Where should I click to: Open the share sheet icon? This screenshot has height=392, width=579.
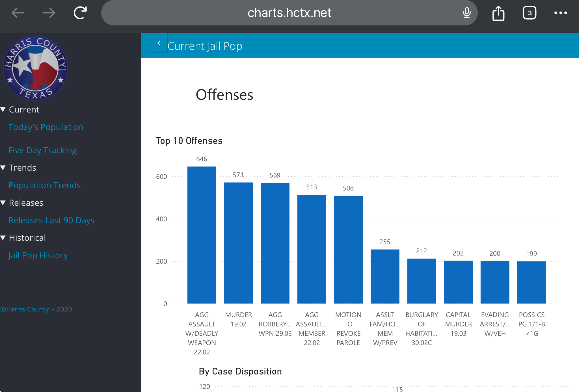498,13
